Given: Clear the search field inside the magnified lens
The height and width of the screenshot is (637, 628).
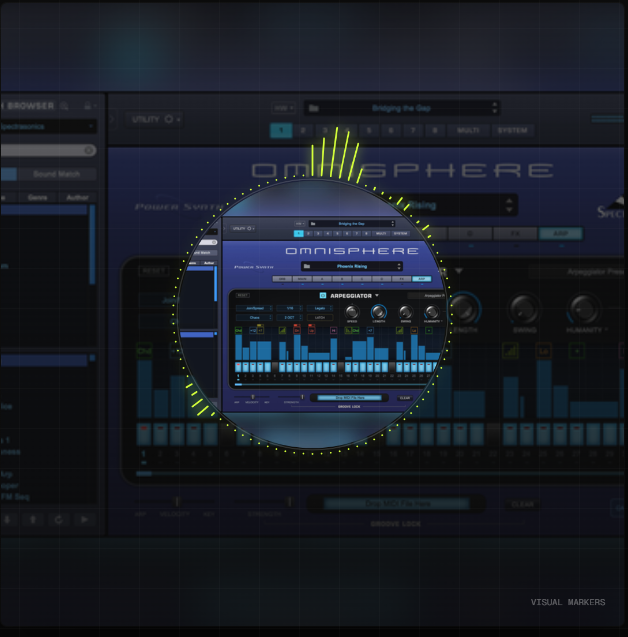Looking at the screenshot, I should click(214, 243).
